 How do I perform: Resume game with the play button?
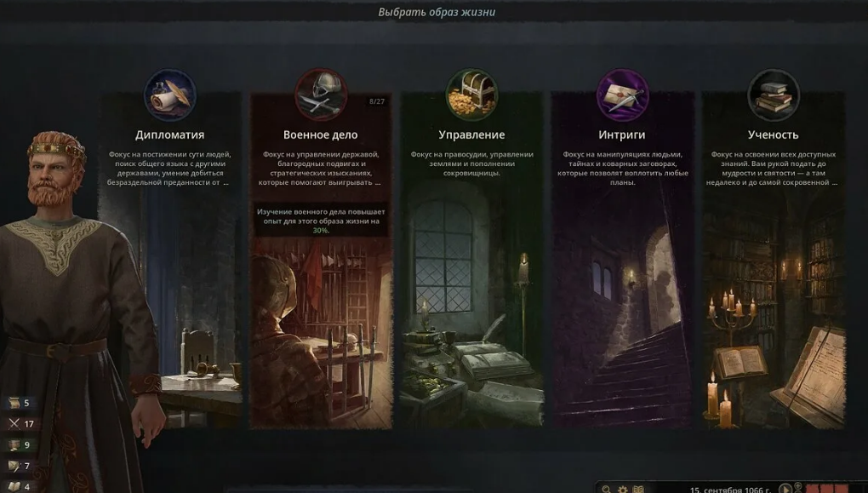[x=785, y=489]
